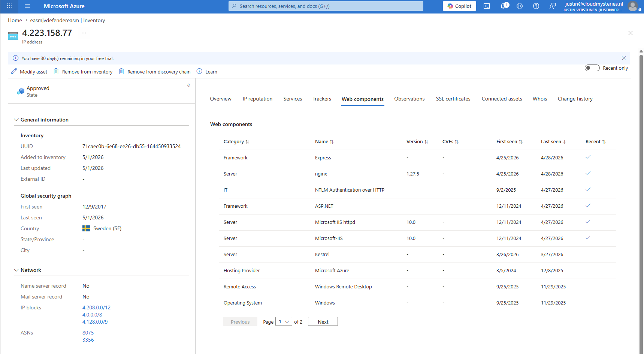Viewport: 644px width, 354px height.
Task: Click the Remove from inventory trash icon
Action: click(x=56, y=71)
